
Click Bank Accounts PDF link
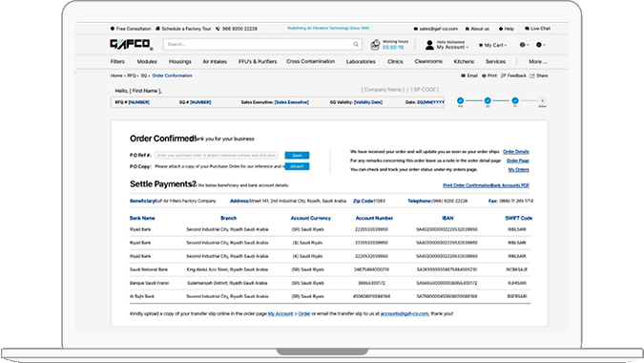(510, 185)
